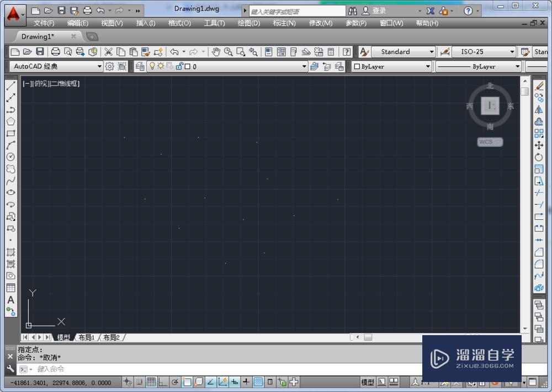This screenshot has height=392, width=552.
Task: Open the 修改(M) menu
Action: (x=321, y=23)
